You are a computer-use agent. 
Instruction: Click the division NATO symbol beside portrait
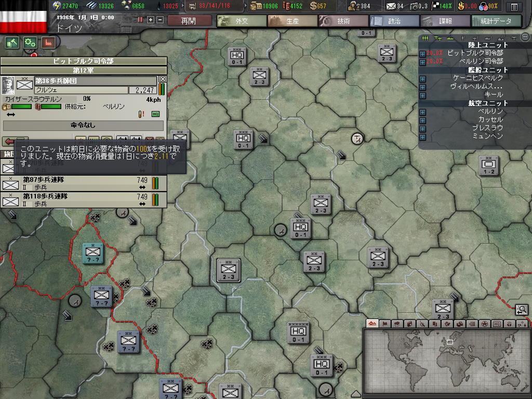tap(25, 84)
